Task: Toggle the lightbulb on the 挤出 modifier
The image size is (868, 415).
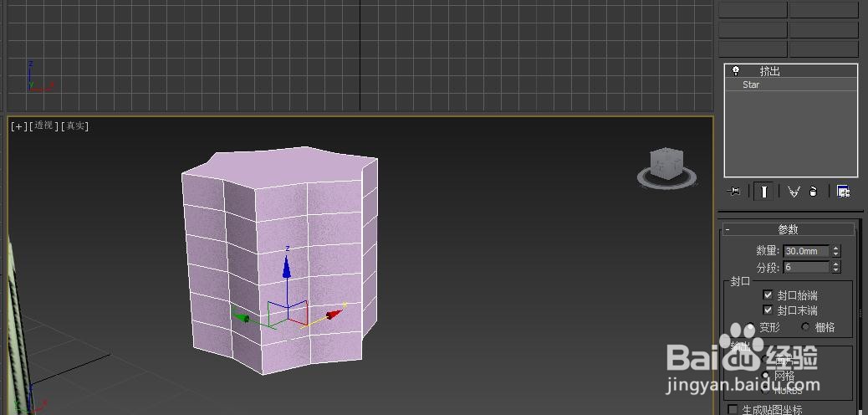Action: [736, 71]
